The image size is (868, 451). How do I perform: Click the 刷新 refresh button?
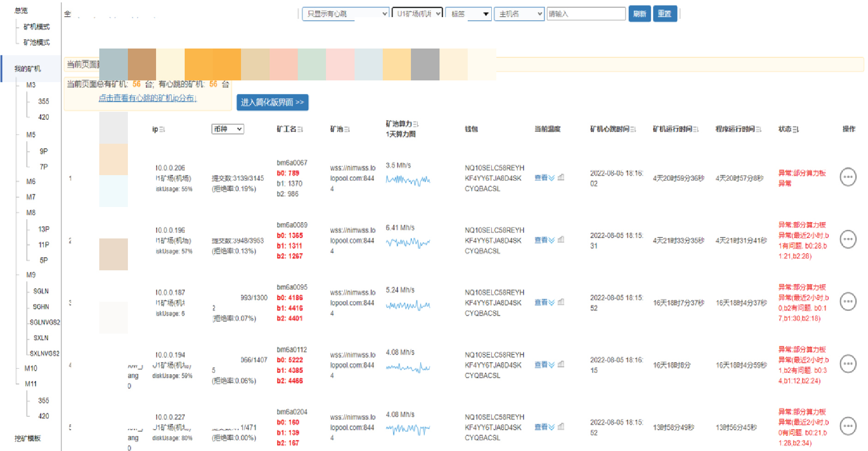point(639,14)
